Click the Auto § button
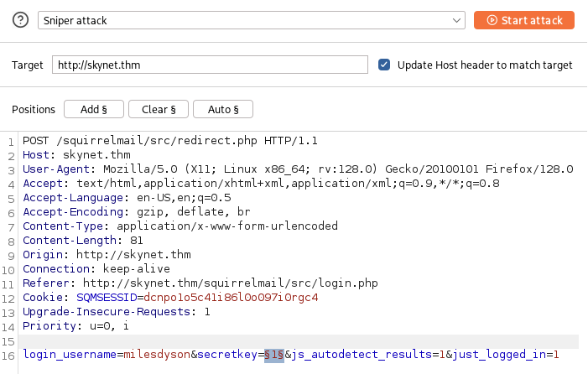The width and height of the screenshot is (588, 374). [223, 110]
